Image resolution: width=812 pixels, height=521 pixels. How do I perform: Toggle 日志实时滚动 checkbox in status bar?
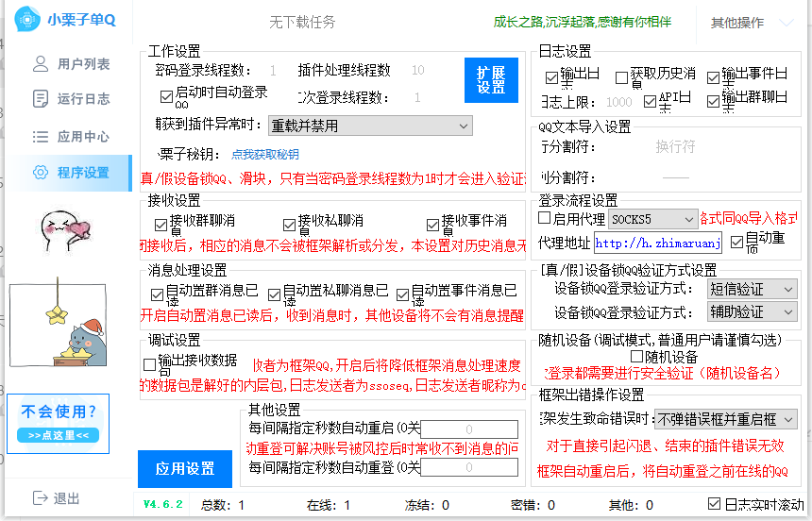715,505
